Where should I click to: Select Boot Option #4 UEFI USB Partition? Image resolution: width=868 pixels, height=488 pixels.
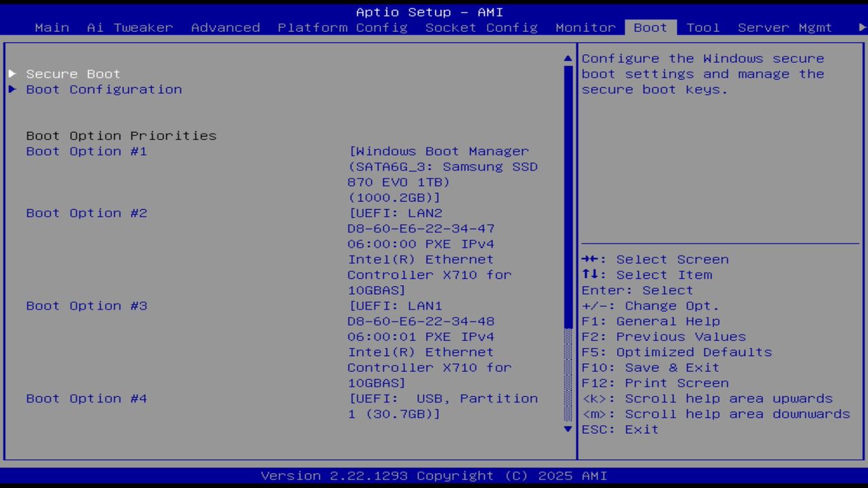[86, 399]
